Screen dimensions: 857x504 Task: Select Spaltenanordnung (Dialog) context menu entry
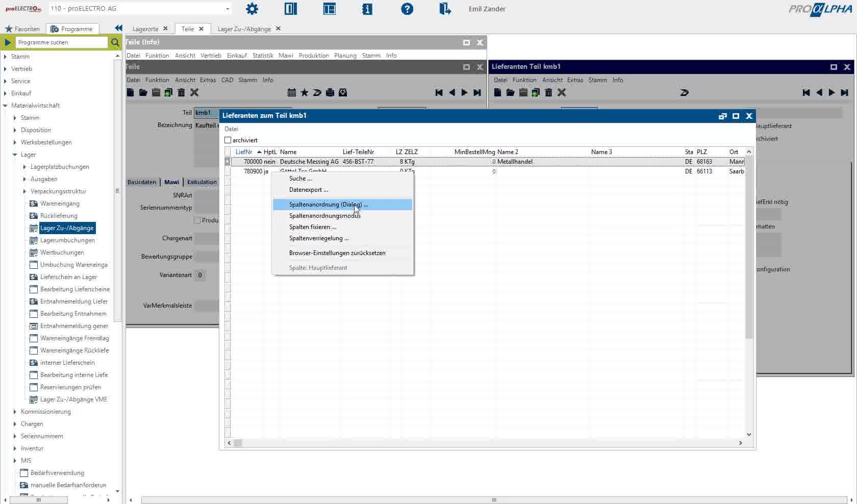(342, 205)
